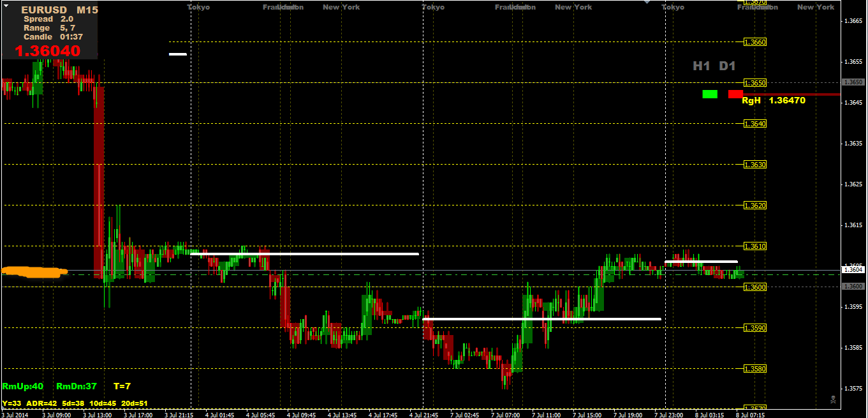This screenshot has height=418, width=868.
Task: Click the yellow 1.3590 level tag
Action: (755, 328)
